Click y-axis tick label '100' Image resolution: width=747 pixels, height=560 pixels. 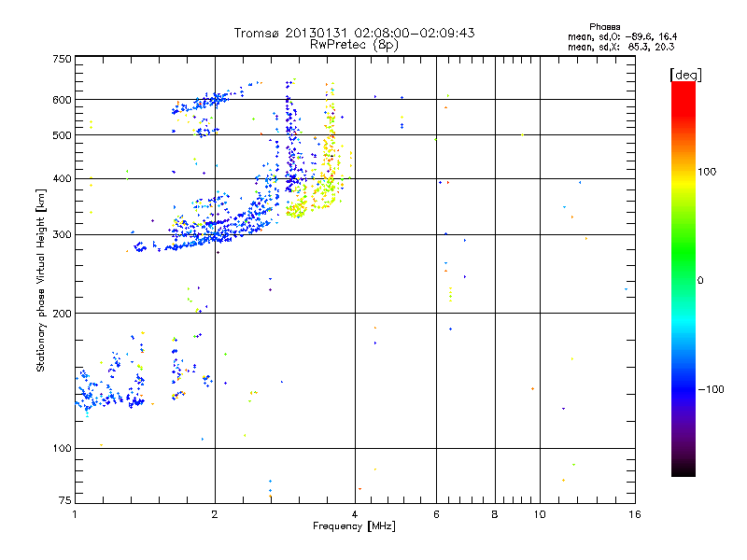[x=62, y=449]
